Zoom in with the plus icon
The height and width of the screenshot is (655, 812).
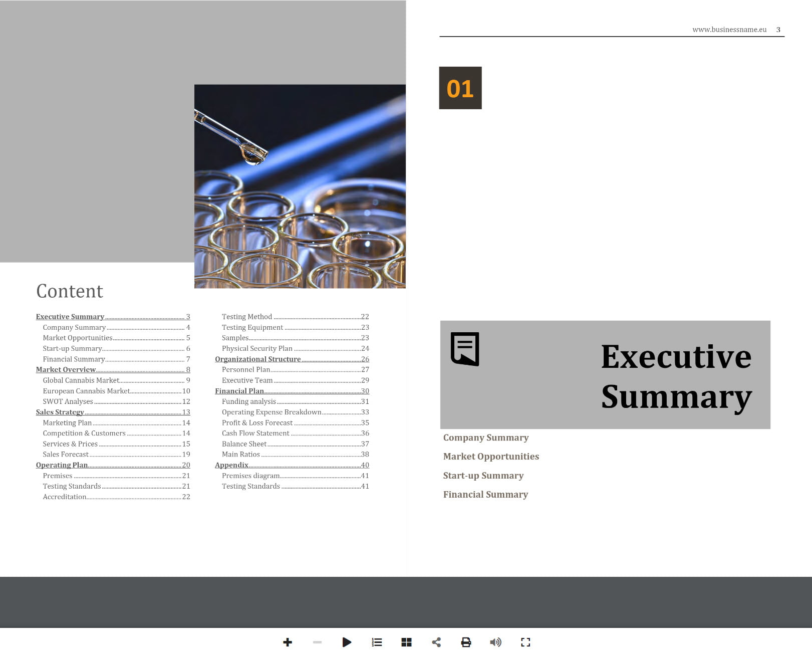288,642
